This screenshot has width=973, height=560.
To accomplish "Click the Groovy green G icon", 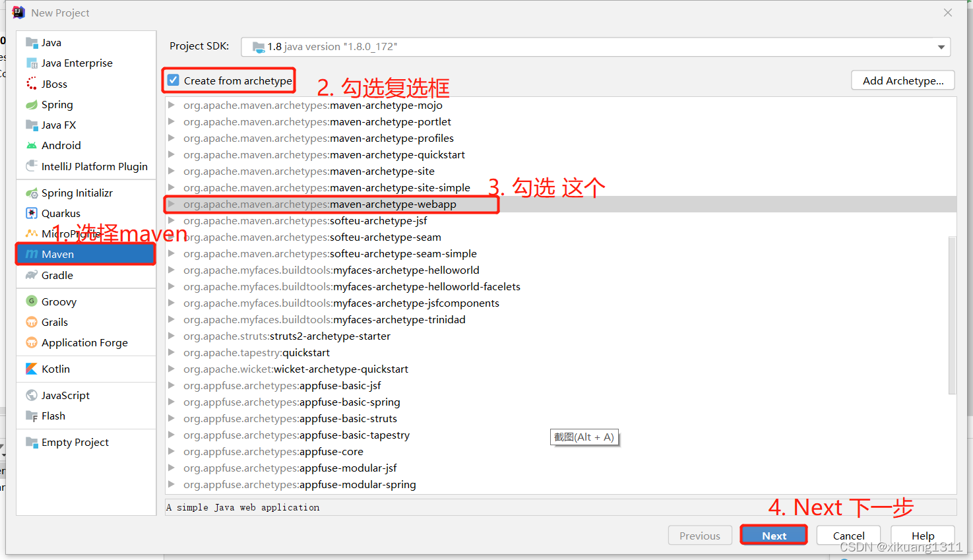I will pyautogui.click(x=32, y=301).
